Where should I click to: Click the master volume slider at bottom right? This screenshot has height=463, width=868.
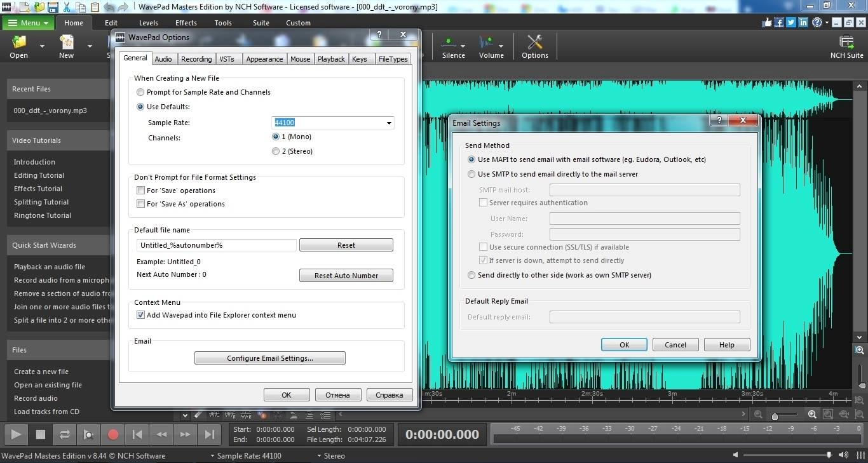[788, 455]
